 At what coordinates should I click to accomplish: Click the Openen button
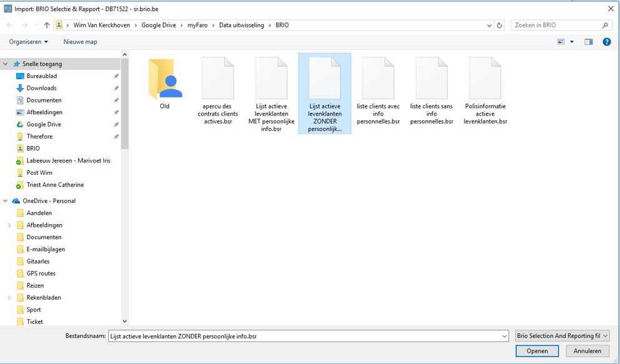[x=537, y=351]
